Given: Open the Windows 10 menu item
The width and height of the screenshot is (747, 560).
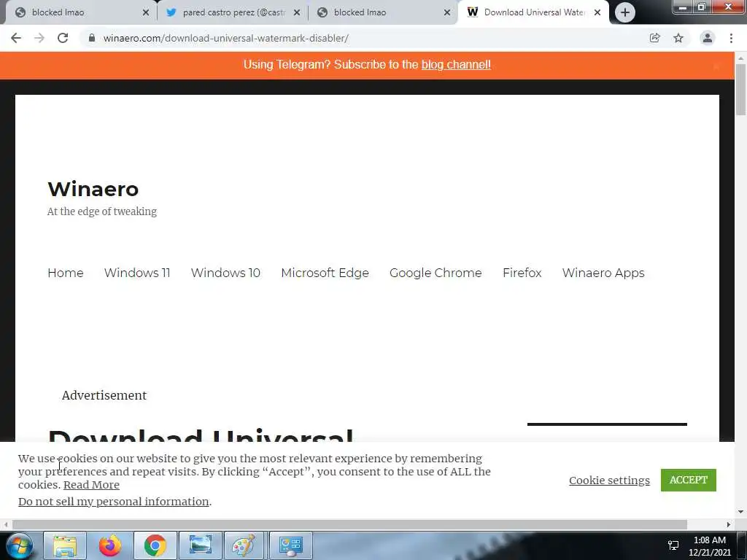Looking at the screenshot, I should 225,273.
